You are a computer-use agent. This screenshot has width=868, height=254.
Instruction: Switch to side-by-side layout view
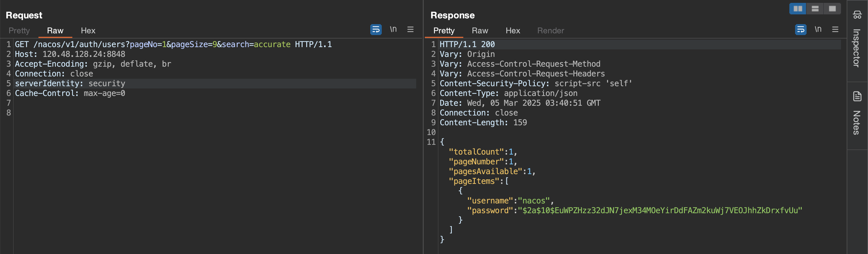coord(798,9)
